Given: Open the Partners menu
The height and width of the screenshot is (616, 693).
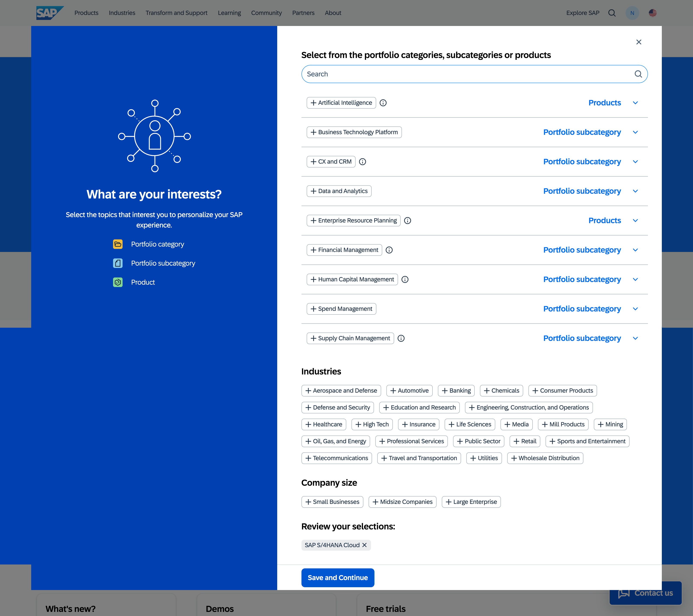Looking at the screenshot, I should (x=303, y=13).
